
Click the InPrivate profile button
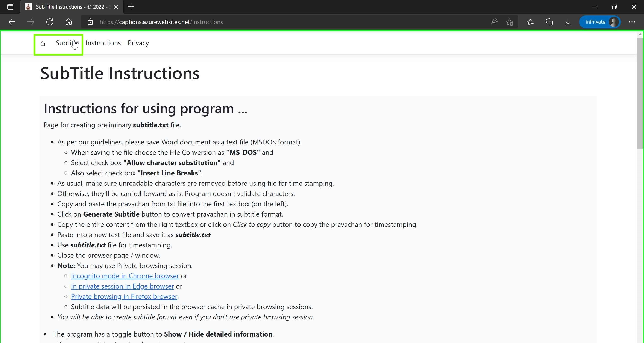click(x=600, y=22)
